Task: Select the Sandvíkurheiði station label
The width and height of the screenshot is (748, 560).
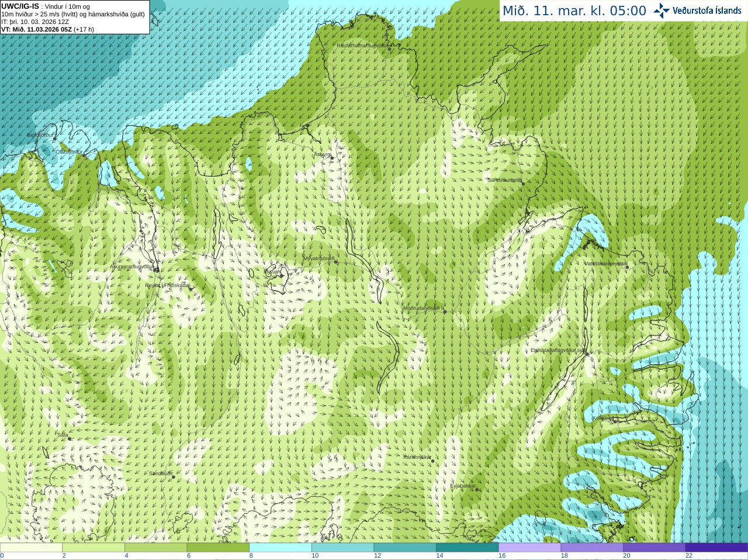Action: click(505, 180)
